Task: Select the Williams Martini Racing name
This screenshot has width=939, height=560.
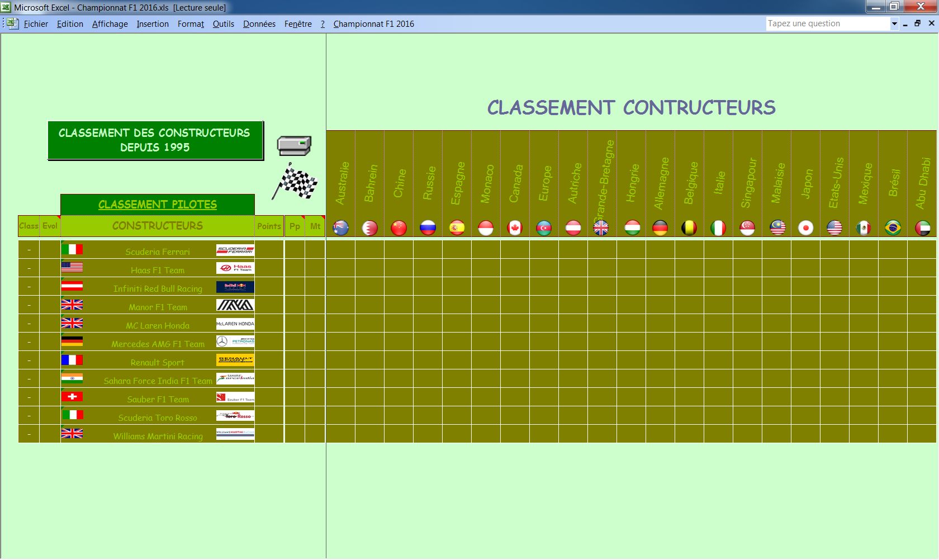Action: click(x=158, y=436)
